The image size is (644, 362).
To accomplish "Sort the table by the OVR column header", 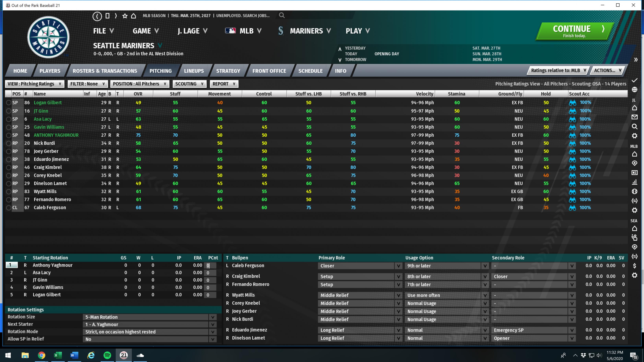I will point(138,94).
